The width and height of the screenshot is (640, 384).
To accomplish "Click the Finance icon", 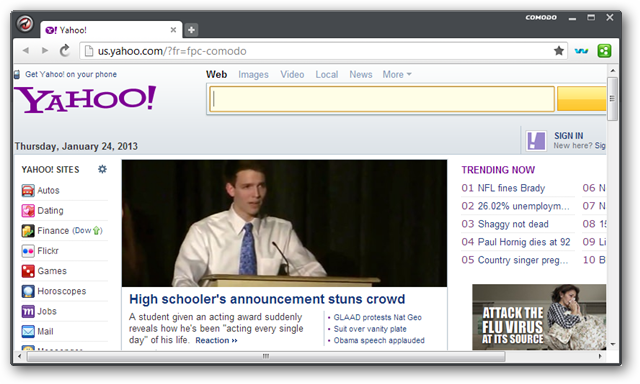I will point(28,231).
